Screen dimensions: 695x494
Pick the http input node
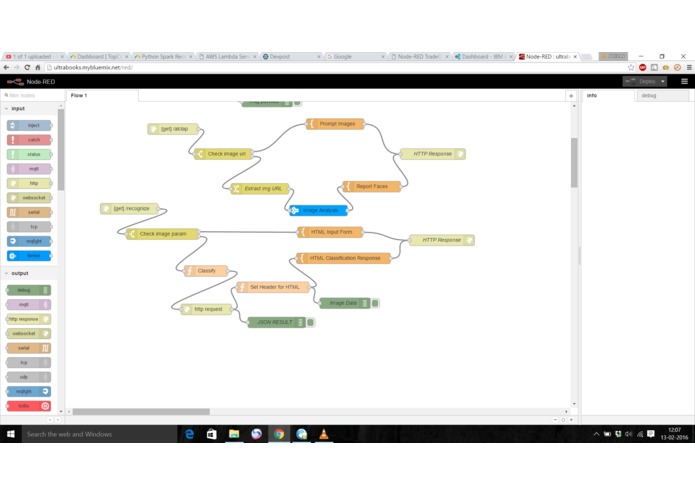tap(29, 183)
